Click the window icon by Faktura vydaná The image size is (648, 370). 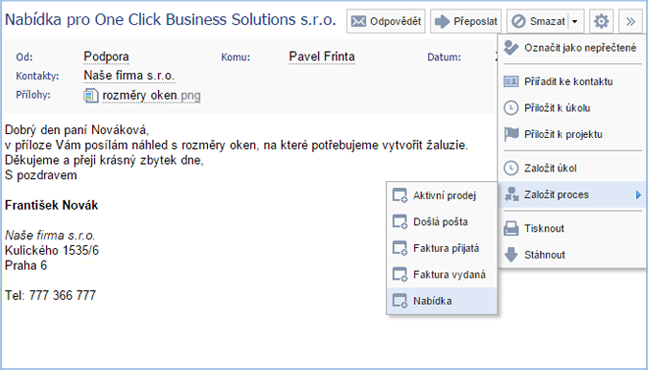point(400,275)
